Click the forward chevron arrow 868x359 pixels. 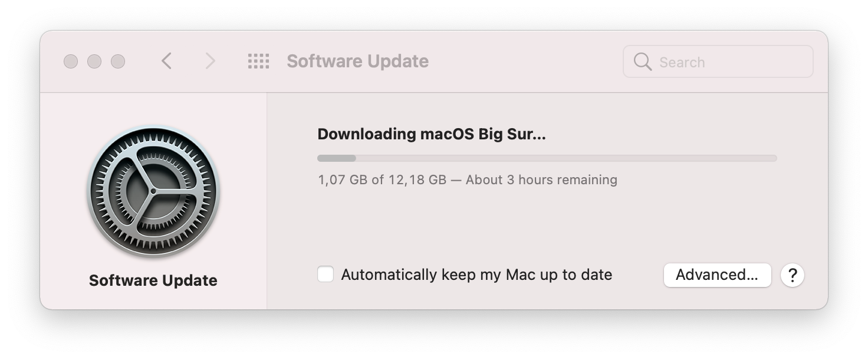coord(210,61)
